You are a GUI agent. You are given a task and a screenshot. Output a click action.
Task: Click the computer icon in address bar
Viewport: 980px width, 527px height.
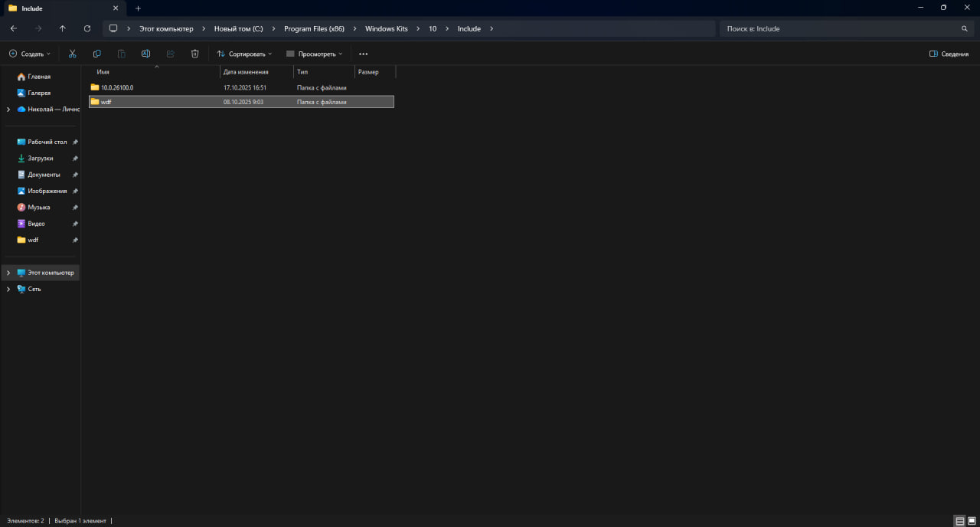(x=113, y=28)
